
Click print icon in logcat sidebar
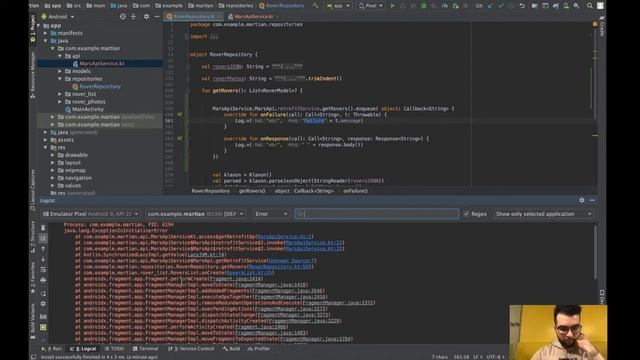[x=43, y=280]
